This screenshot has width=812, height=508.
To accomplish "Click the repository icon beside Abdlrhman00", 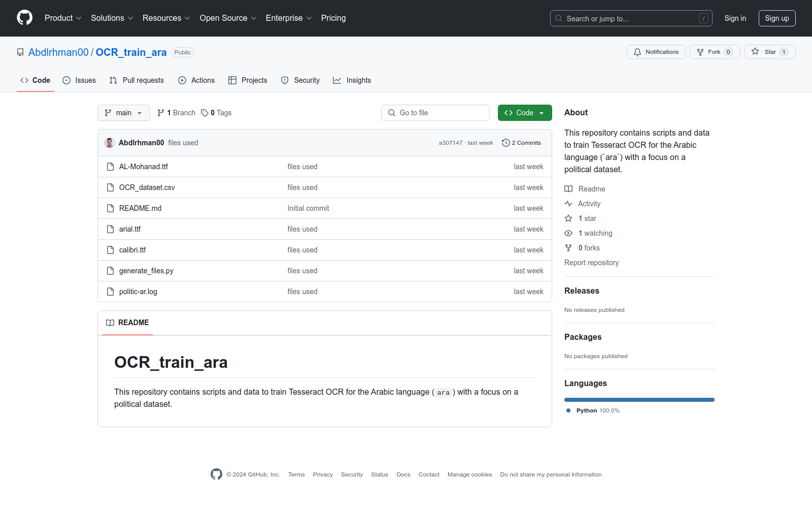I will point(20,52).
